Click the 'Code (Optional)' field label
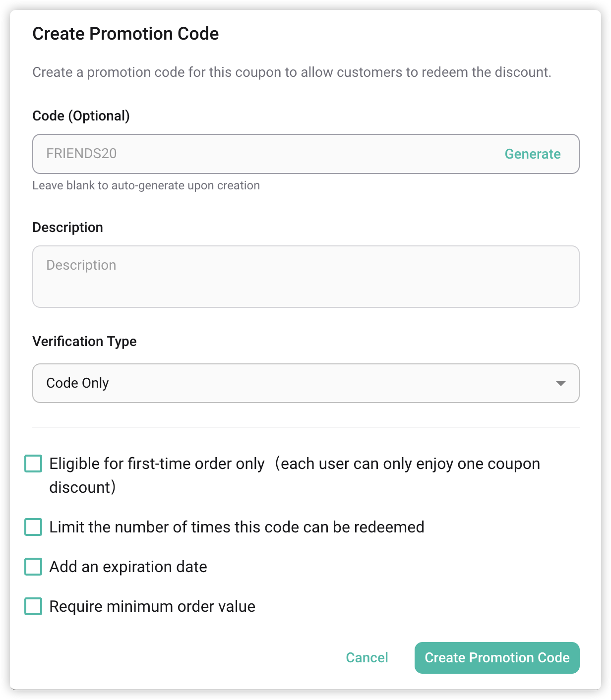 point(81,116)
